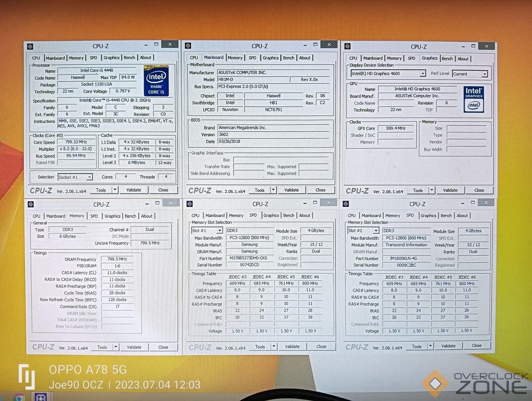Screen dimensions: 532x401
Task: Click the serial number '00742DCD'
Action: [249, 265]
